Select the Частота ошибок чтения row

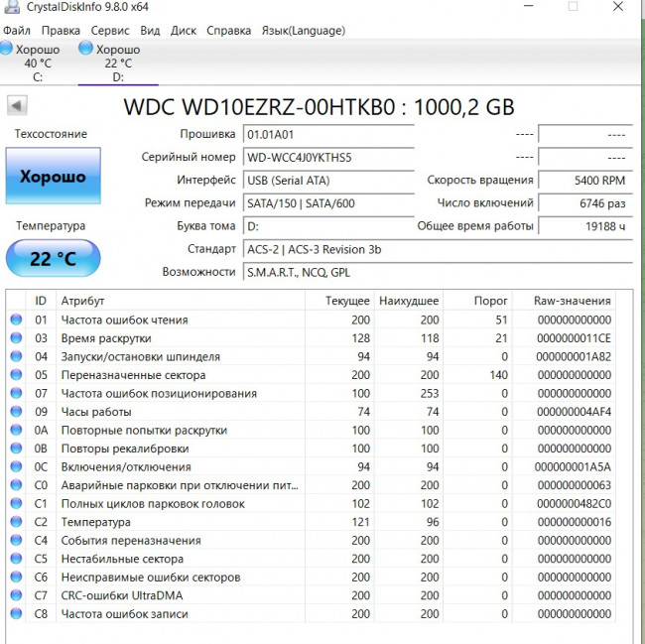311,320
